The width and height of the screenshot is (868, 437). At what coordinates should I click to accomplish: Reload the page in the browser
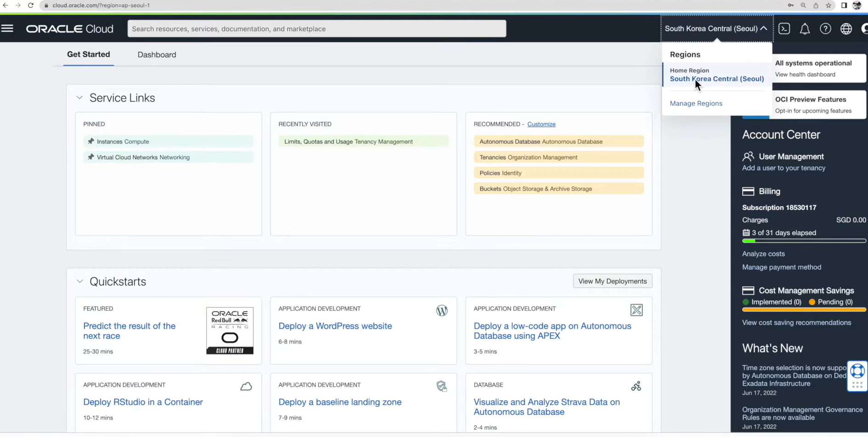[31, 6]
